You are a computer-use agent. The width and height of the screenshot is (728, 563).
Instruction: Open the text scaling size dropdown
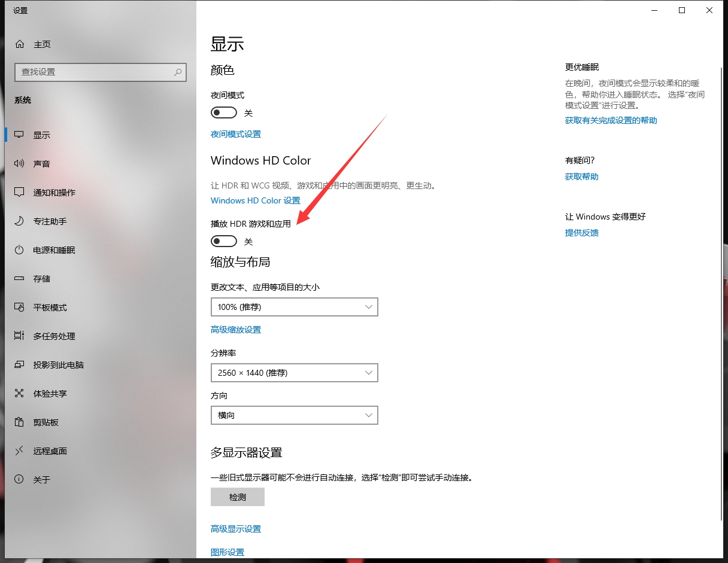tap(294, 306)
